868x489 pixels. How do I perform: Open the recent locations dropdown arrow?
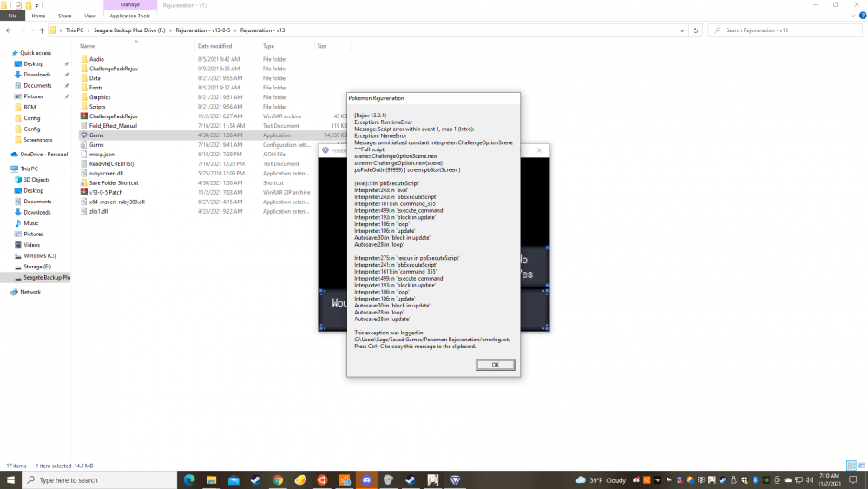click(32, 30)
